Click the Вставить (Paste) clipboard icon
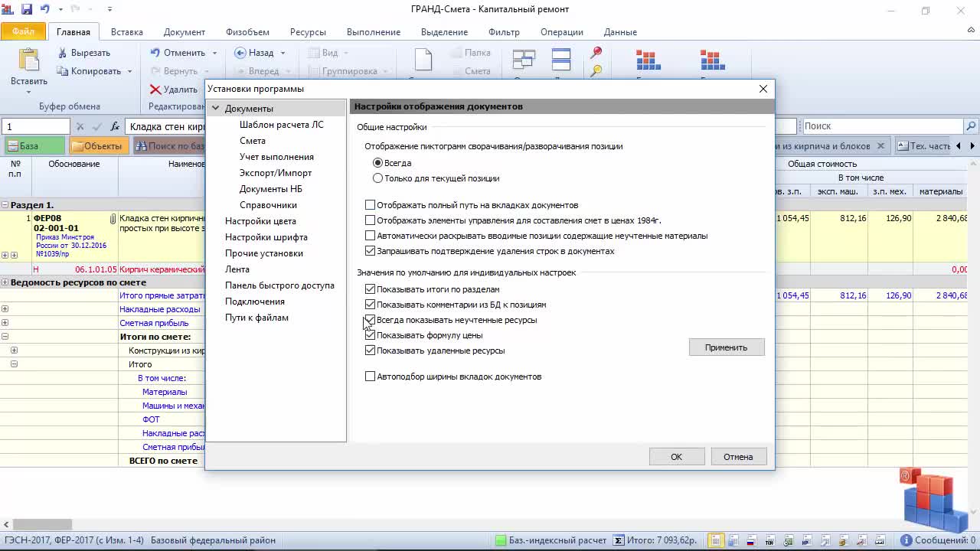This screenshot has height=551, width=980. coord(28,60)
